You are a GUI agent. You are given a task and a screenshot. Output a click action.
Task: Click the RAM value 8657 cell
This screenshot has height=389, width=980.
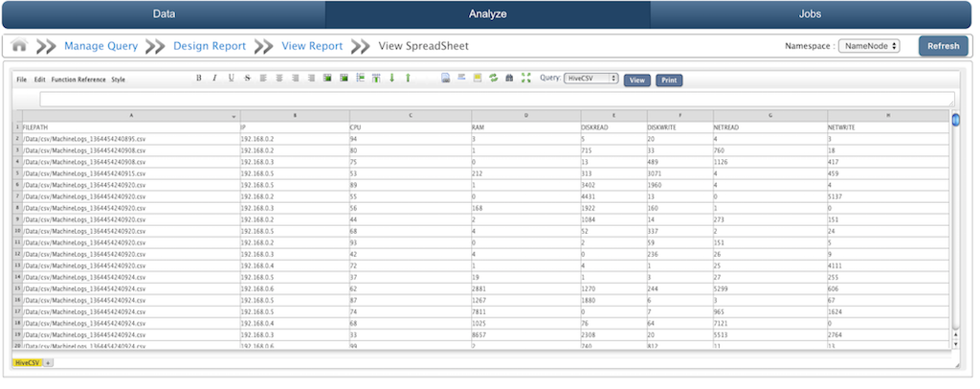click(x=525, y=334)
